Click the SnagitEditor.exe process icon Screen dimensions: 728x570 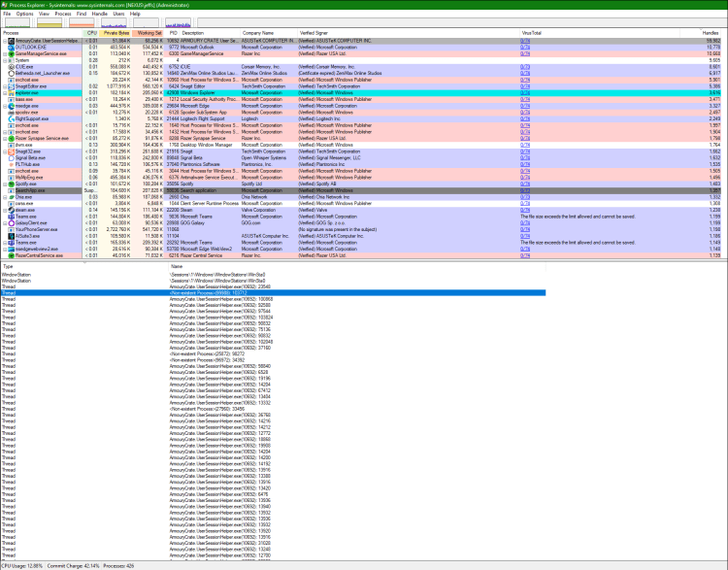(11, 86)
